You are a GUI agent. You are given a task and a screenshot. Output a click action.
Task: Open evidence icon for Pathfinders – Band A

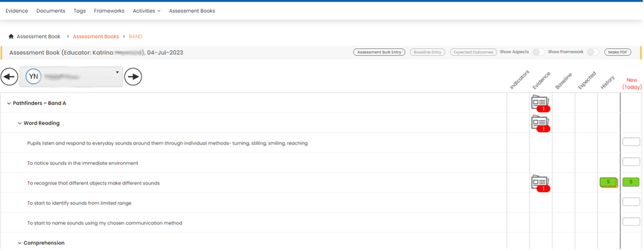coord(541,104)
